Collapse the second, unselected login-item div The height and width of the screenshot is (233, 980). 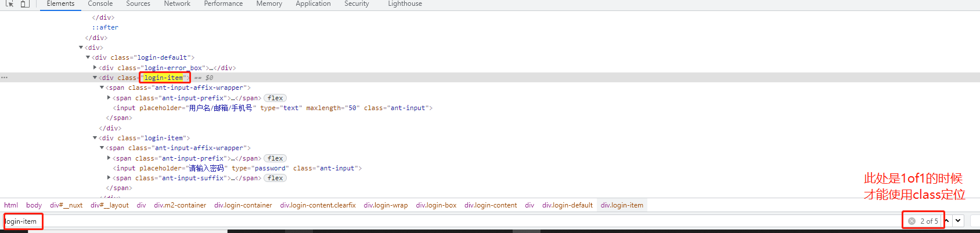(x=95, y=138)
